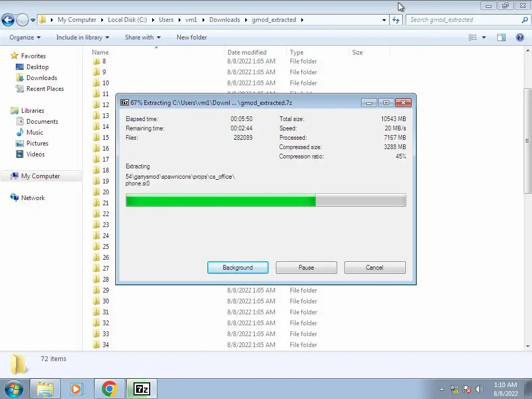Open the view options dropdown arrow
532x399 pixels.
(x=484, y=37)
